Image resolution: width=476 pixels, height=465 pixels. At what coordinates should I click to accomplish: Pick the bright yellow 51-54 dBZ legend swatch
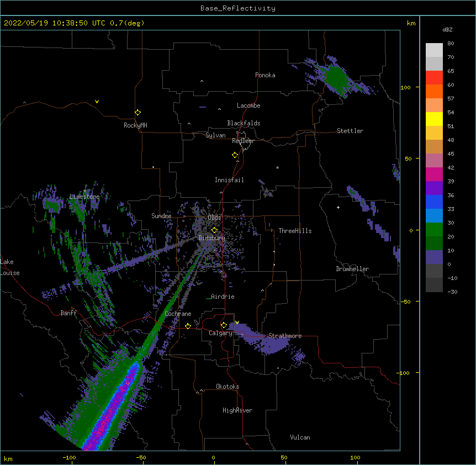point(434,119)
